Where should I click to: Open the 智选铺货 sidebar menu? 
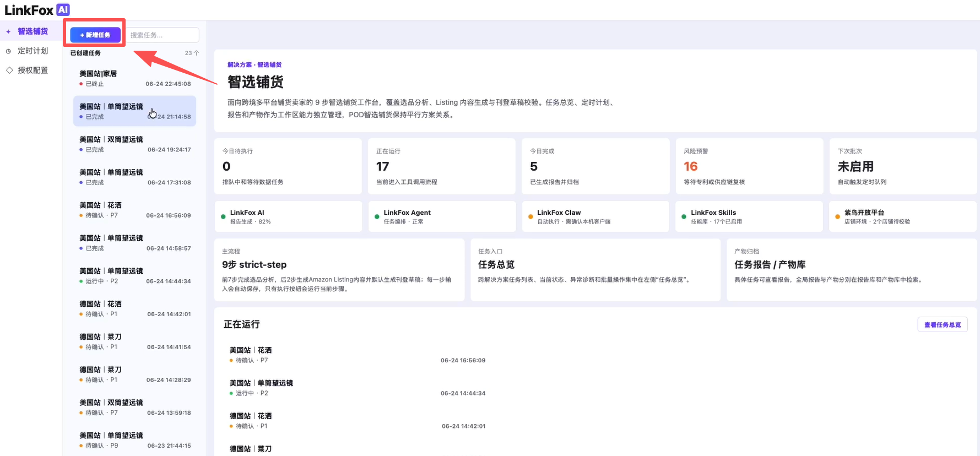point(31,31)
